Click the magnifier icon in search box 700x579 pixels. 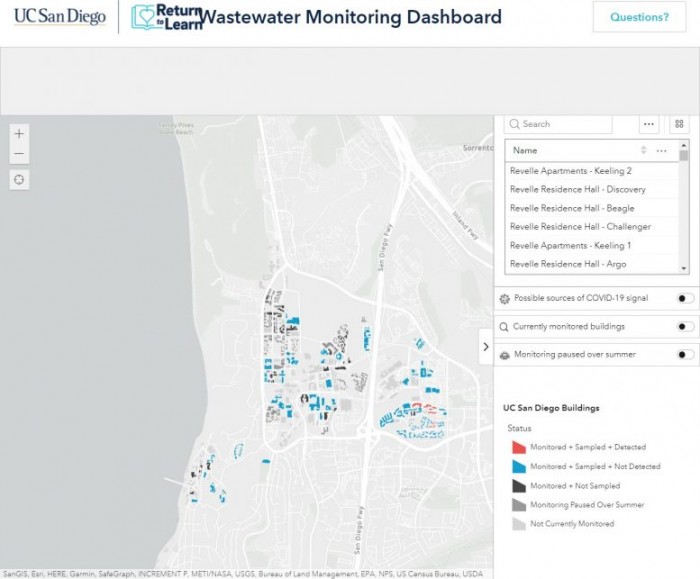tap(514, 124)
